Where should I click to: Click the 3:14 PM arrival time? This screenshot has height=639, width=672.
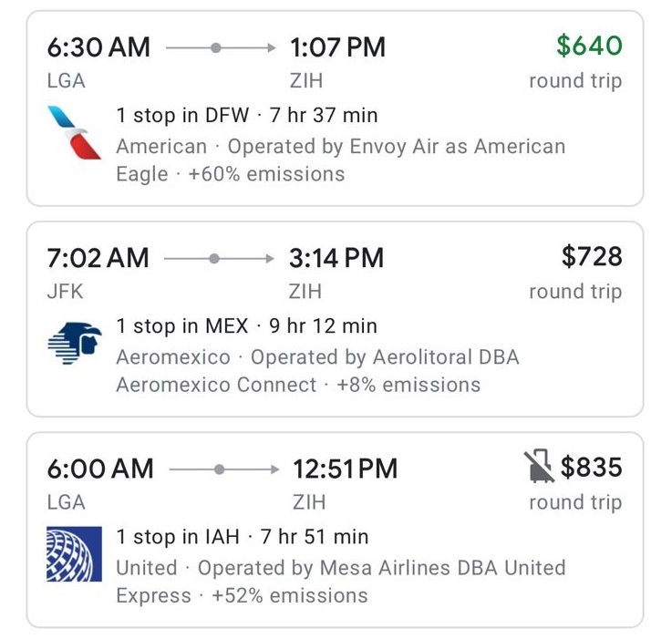[336, 258]
